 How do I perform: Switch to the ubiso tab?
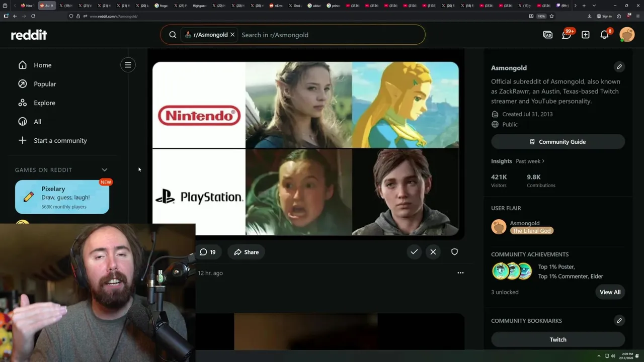pos(313,6)
